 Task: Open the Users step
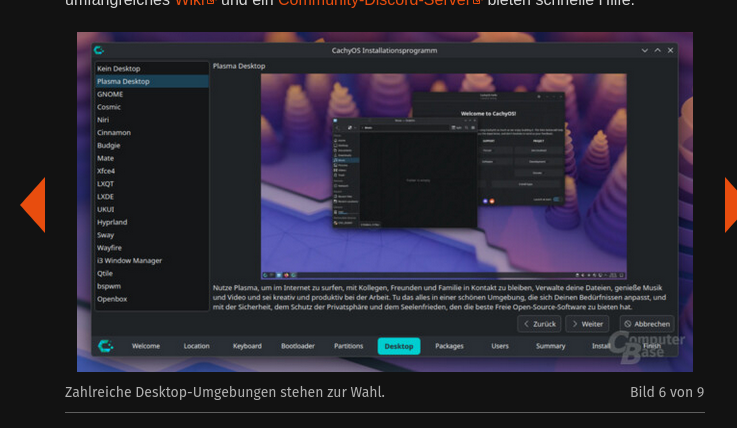500,346
